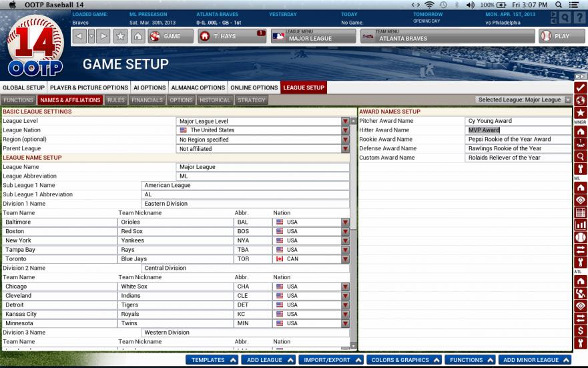Click the star bookmark icon in toolbar
This screenshot has height=368, width=588.
click(120, 36)
